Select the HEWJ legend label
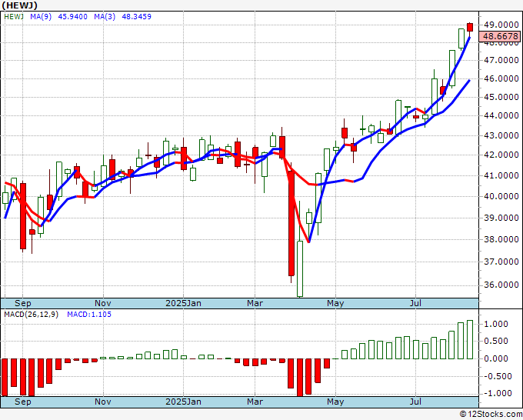The width and height of the screenshot is (523, 420). [x=14, y=17]
